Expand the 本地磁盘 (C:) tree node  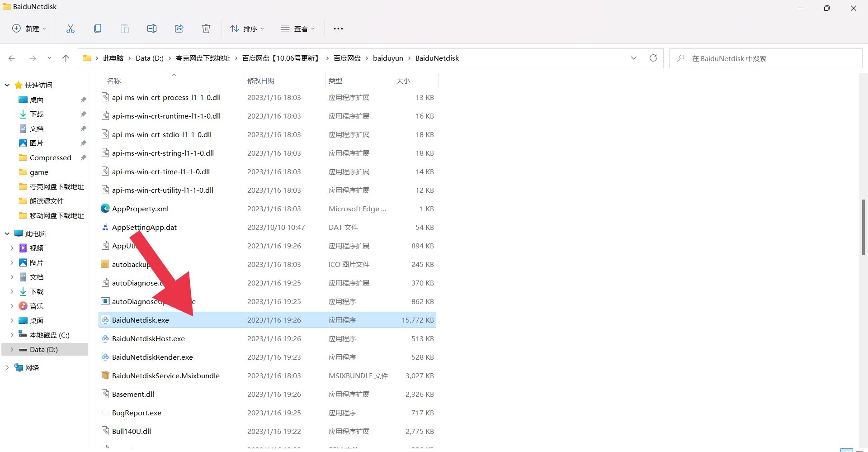coord(12,335)
